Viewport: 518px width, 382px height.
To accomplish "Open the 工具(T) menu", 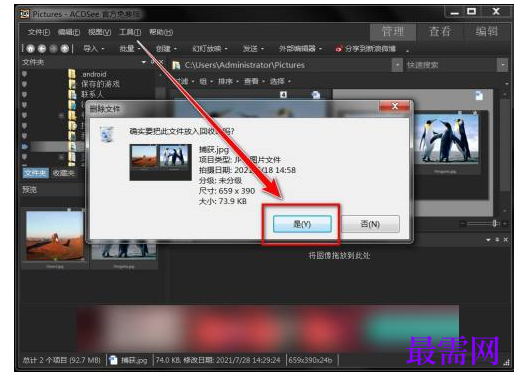I will [130, 32].
